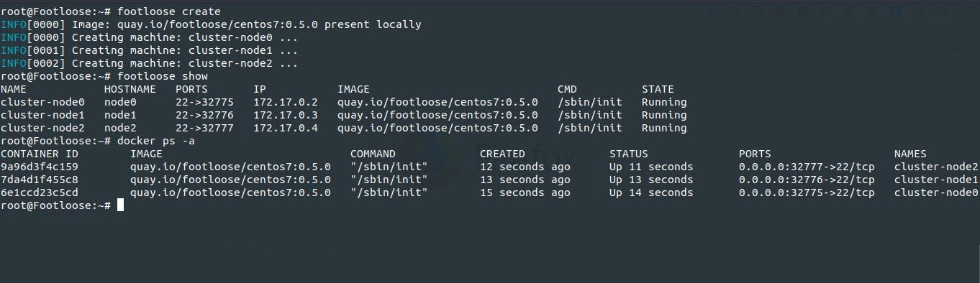Screen dimensions: 980x283
Task: Click port mapping 22->32775 in footloose table
Action: click(204, 102)
